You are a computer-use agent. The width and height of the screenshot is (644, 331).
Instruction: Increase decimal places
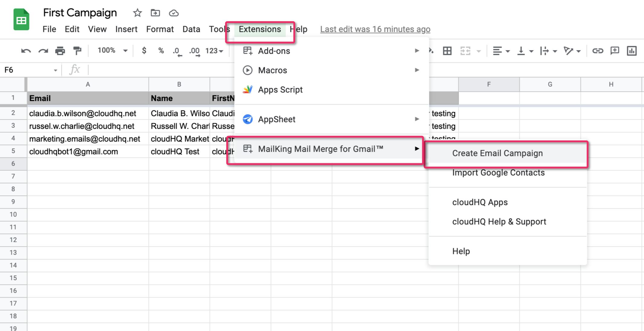pyautogui.click(x=195, y=51)
